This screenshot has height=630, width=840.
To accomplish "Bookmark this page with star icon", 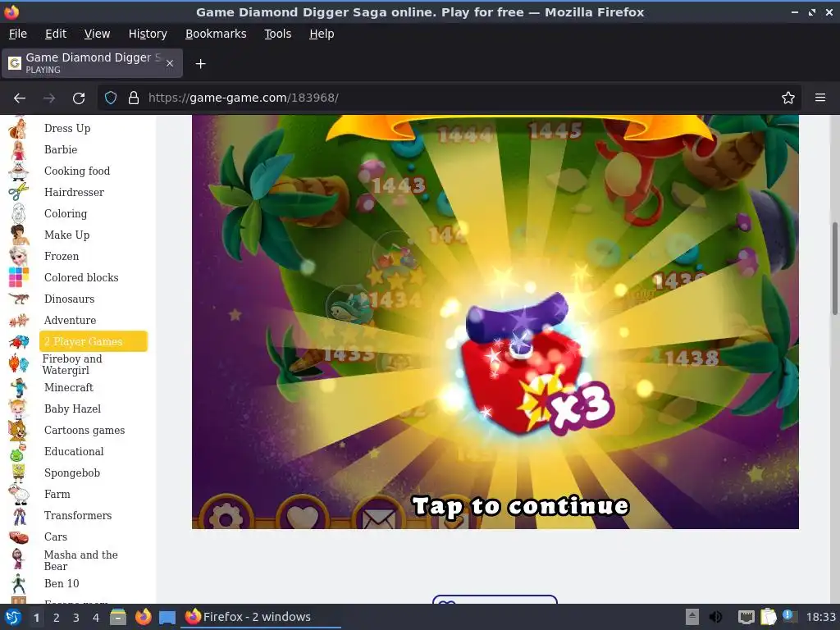I will point(787,98).
